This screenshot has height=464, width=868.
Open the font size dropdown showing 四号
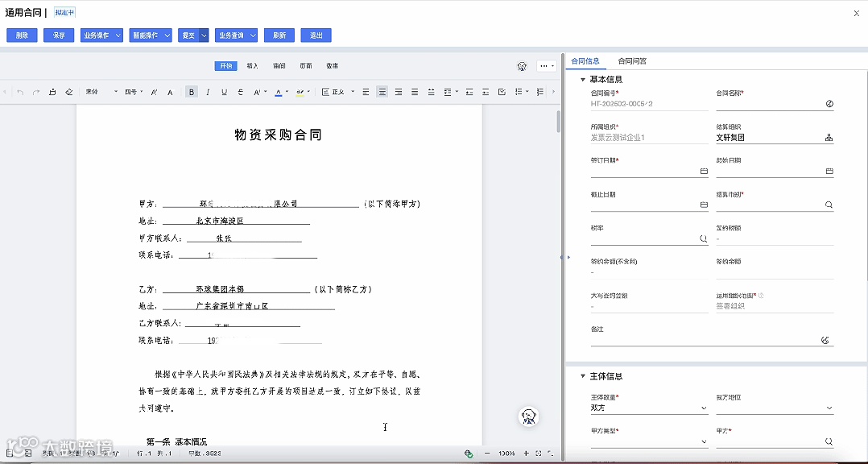[x=130, y=92]
